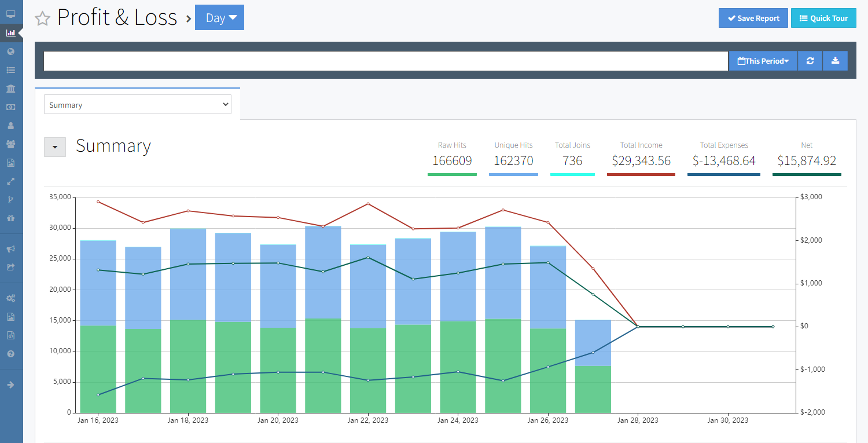Click the refresh report icon button
Viewport: 868px width, 443px height.
[x=810, y=61]
